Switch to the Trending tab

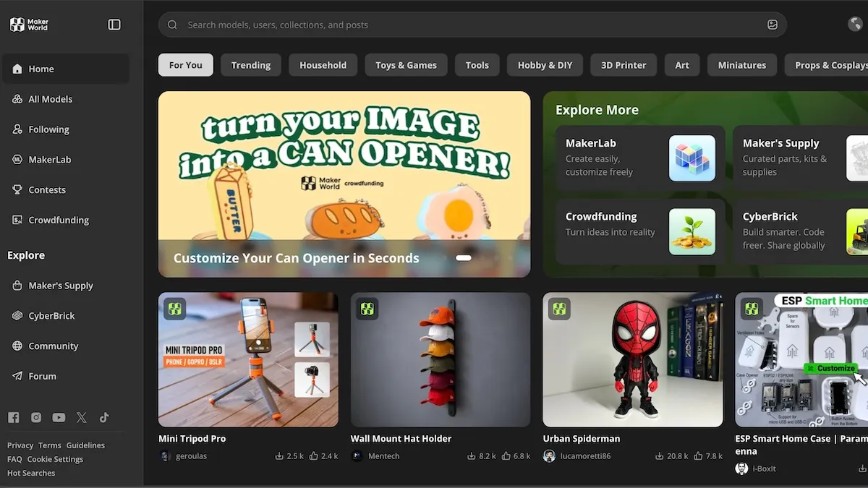pyautogui.click(x=251, y=65)
